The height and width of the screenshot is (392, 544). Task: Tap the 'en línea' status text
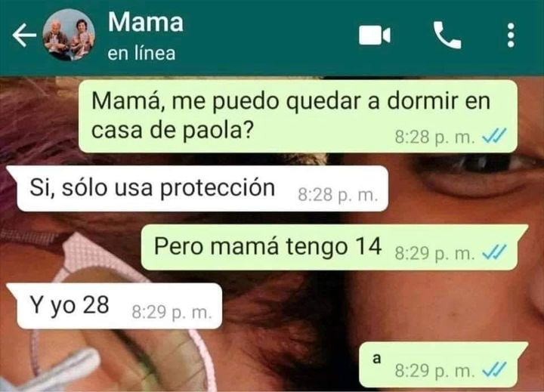[141, 54]
